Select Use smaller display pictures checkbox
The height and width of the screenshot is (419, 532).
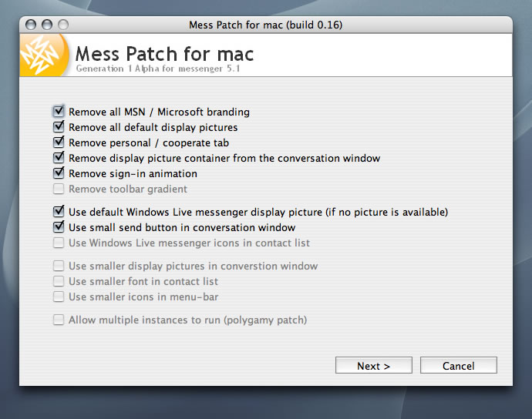(59, 266)
